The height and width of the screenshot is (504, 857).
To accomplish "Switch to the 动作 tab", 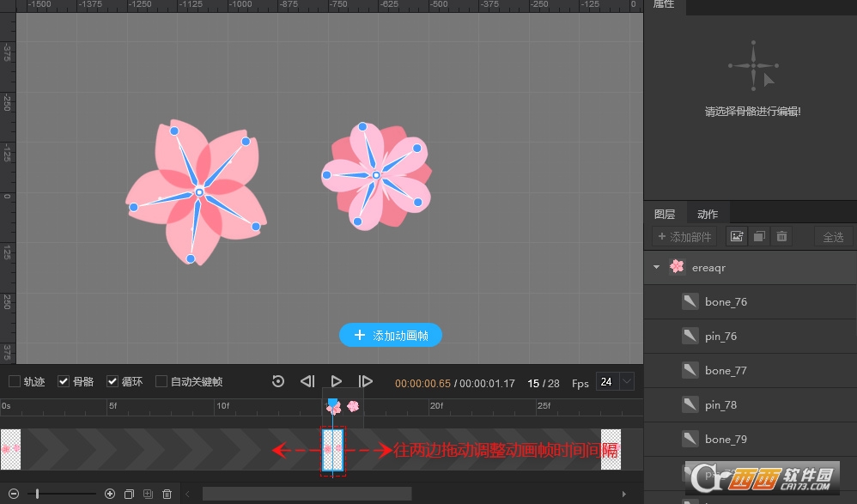I will pos(708,214).
